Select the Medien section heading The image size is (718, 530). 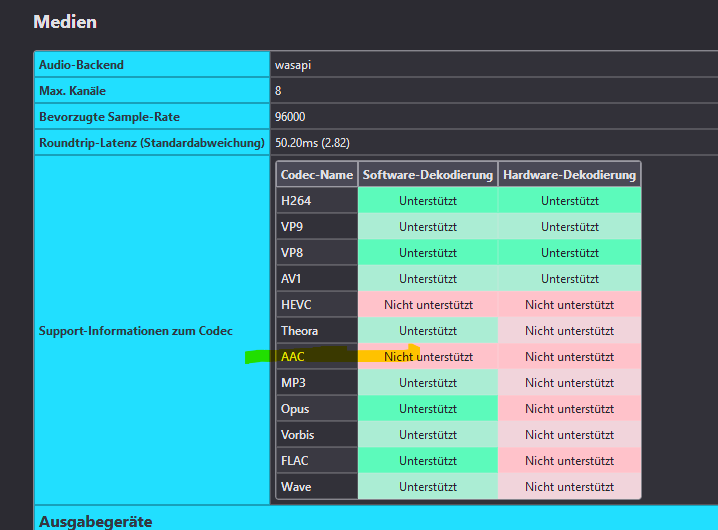(x=65, y=22)
